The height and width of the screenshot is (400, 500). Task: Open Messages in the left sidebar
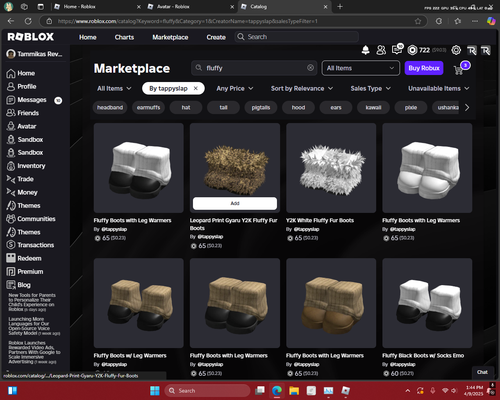[x=27, y=100]
